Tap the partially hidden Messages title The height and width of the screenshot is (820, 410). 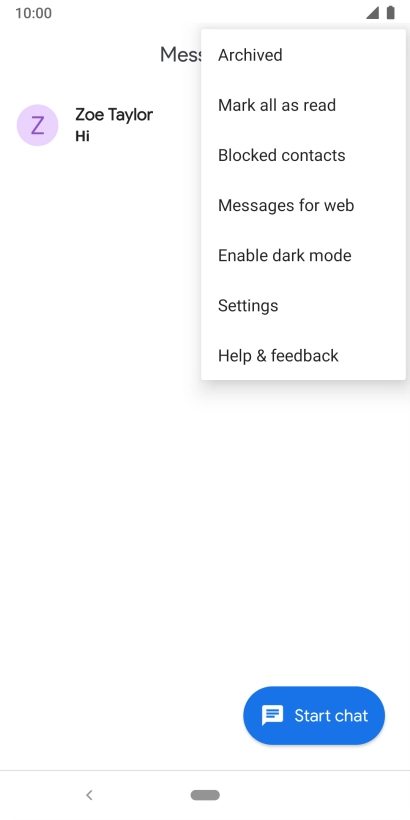tap(180, 54)
